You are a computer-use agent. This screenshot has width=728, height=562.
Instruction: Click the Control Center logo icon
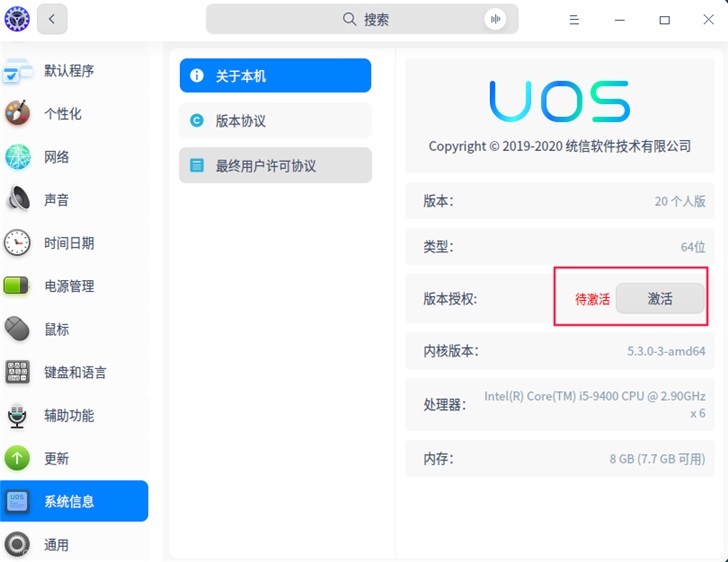[x=17, y=19]
